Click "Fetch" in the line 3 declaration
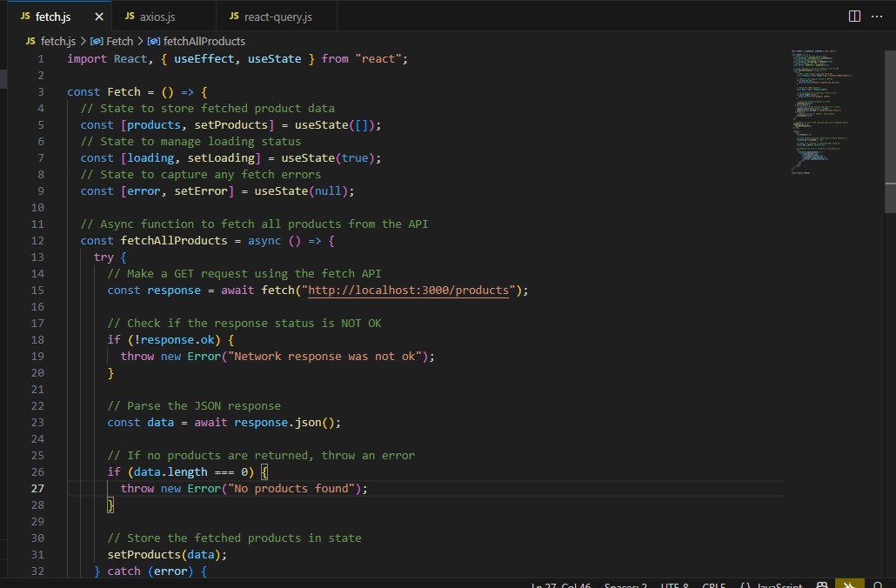 coord(124,92)
